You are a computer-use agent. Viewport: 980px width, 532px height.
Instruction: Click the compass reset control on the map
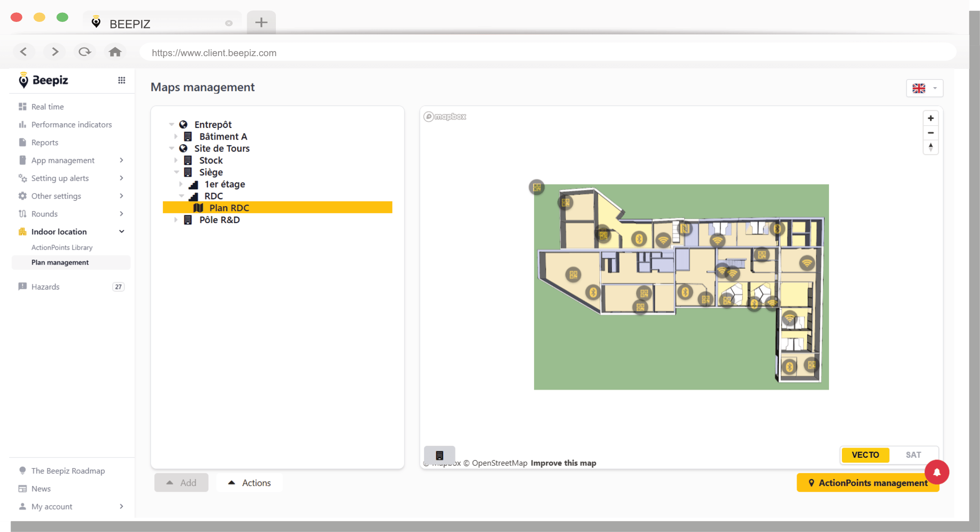pyautogui.click(x=931, y=147)
